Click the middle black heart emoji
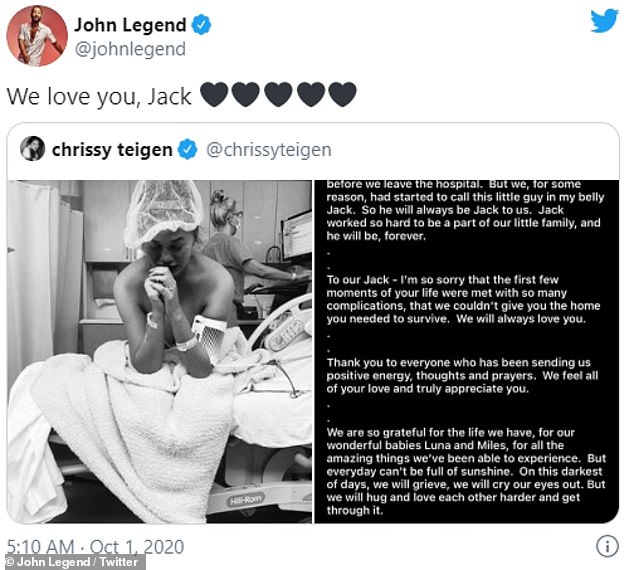The width and height of the screenshot is (634, 570). pyautogui.click(x=278, y=95)
